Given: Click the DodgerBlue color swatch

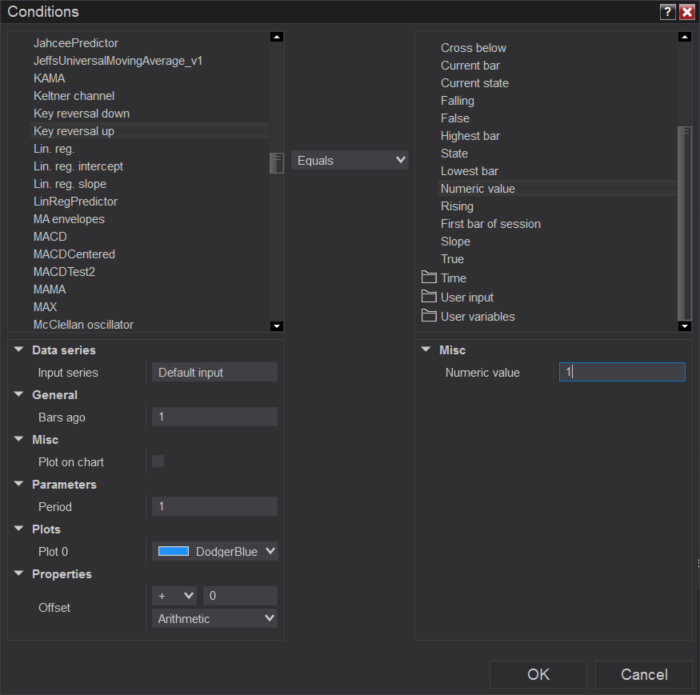Looking at the screenshot, I should (174, 551).
